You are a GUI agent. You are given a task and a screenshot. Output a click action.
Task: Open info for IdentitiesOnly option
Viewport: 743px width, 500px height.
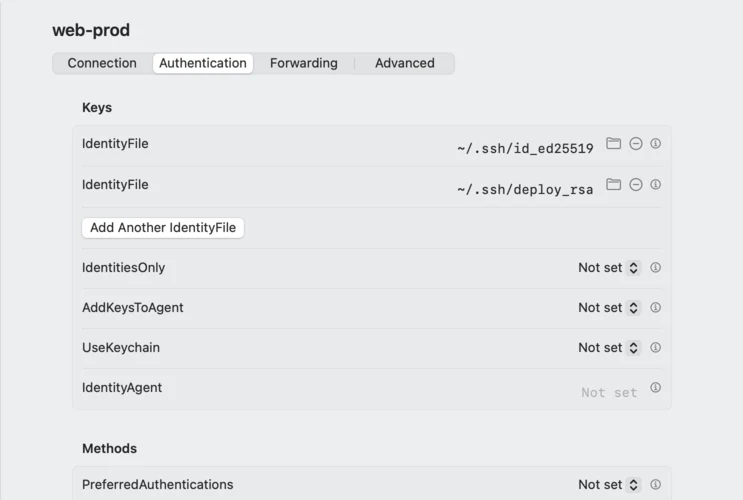(x=655, y=267)
